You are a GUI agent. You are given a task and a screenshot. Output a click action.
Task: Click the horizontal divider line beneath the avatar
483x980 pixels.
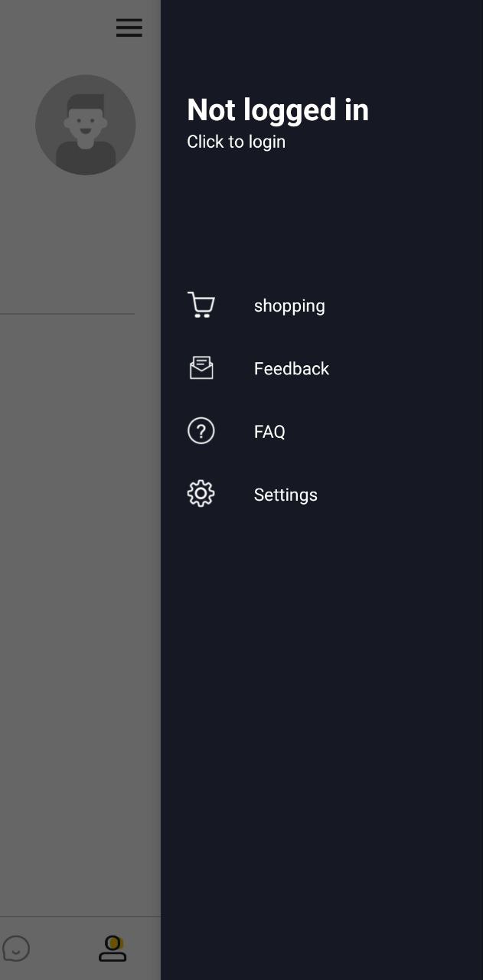pos(67,314)
